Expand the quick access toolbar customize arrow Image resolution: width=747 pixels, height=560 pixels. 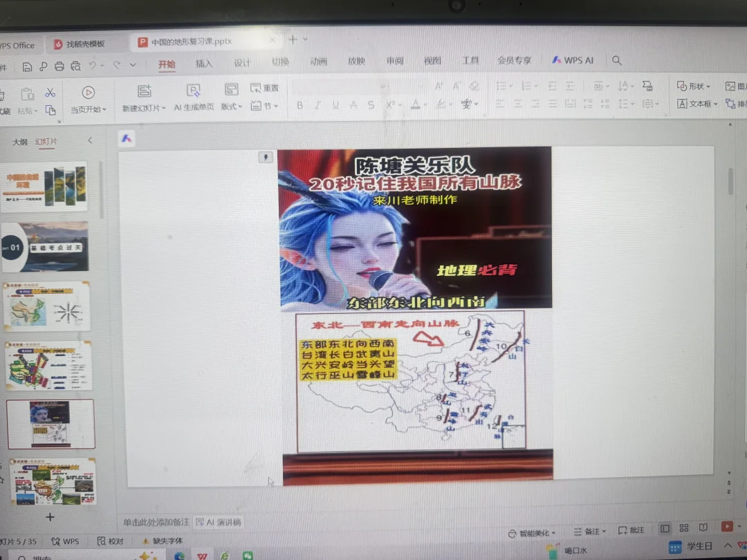(133, 65)
